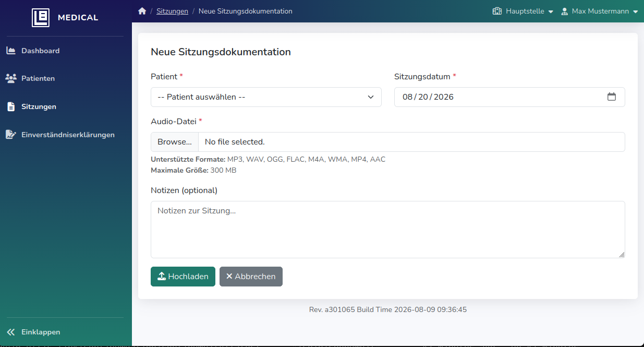Click the "Neue Sitzungsdokumentation" form heading
644x347 pixels.
coord(221,52)
